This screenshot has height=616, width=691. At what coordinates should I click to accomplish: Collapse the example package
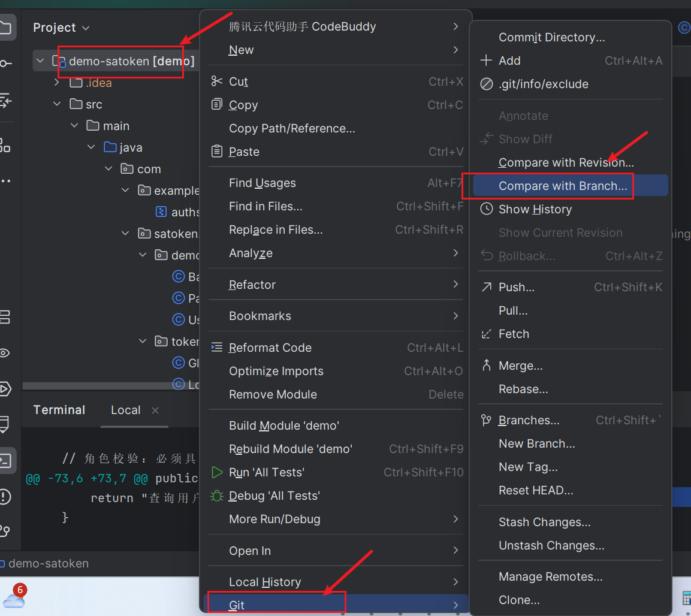pyautogui.click(x=125, y=190)
